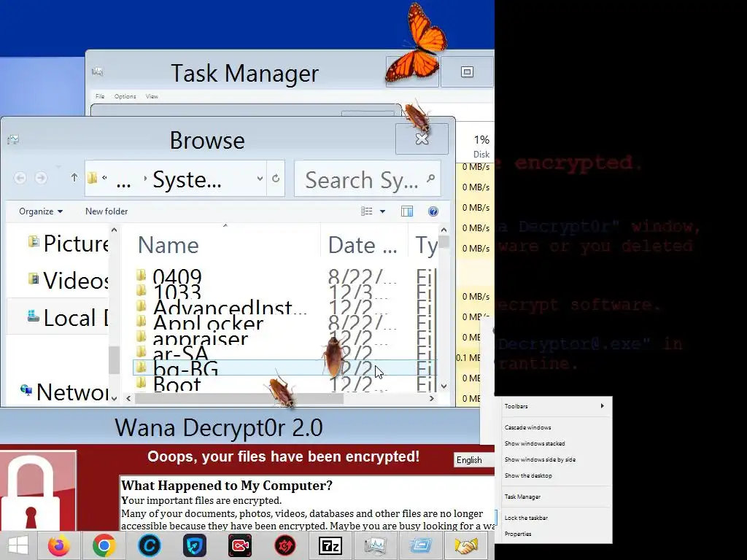
Task: Click file list horizontal scrollbar right arrow
Action: 432,398
